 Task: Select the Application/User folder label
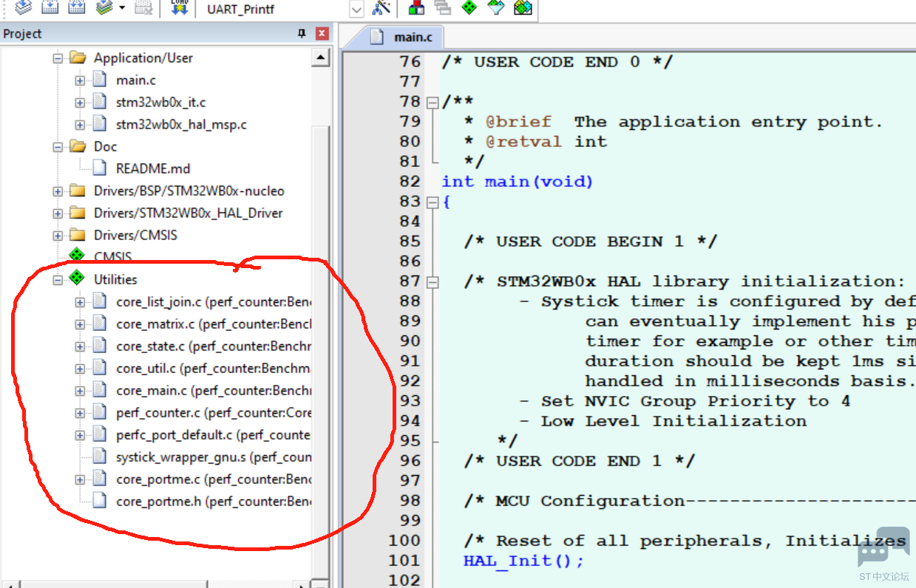pyautogui.click(x=143, y=58)
